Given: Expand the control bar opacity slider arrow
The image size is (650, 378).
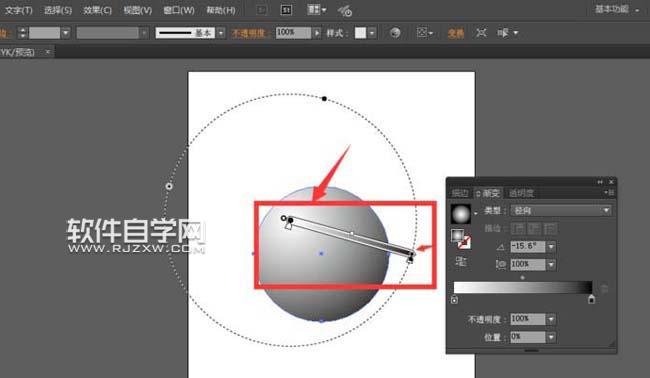Looking at the screenshot, I should [x=317, y=33].
